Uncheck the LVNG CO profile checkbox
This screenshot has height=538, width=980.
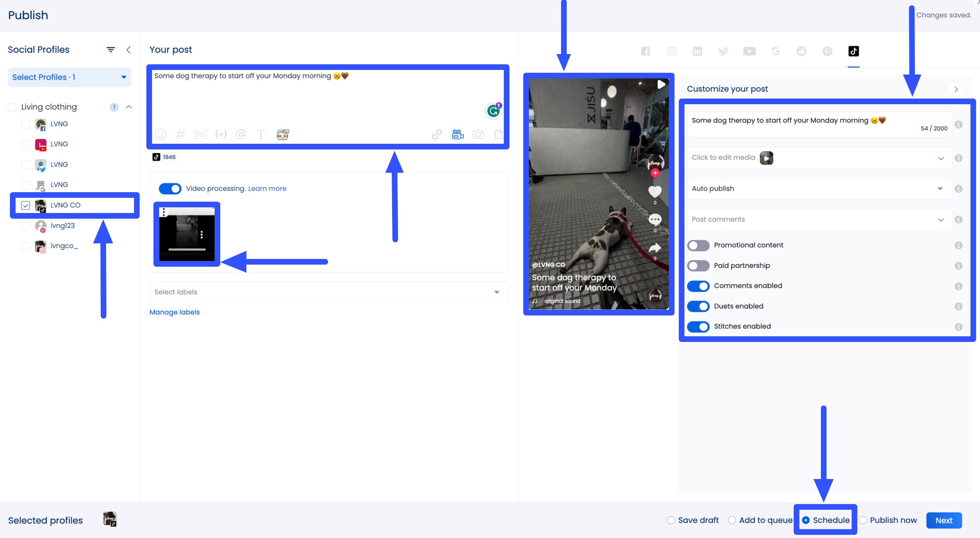25,205
